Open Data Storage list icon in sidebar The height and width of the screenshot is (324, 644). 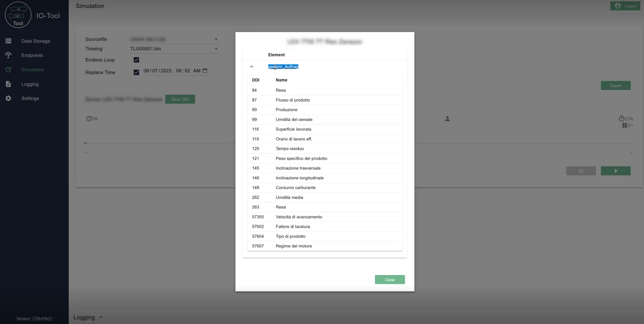(x=8, y=41)
